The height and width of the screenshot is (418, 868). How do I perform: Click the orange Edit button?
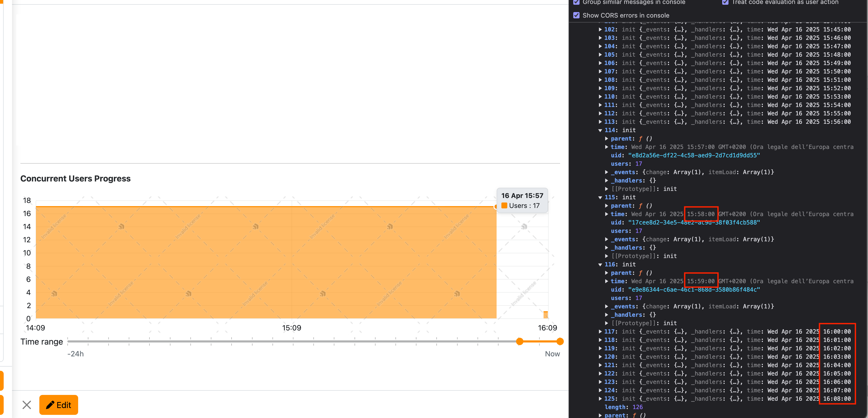59,405
